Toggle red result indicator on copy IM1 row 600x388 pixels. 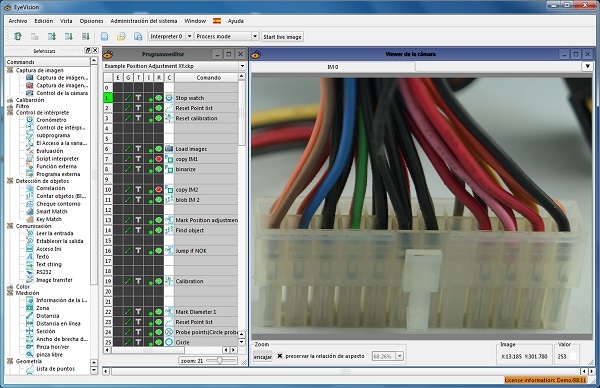pos(159,159)
